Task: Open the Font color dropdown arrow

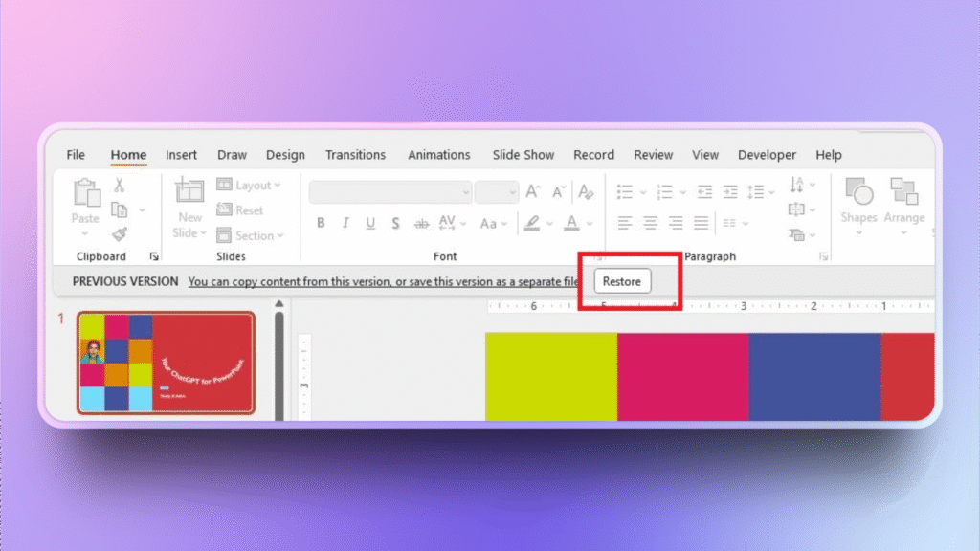Action: coord(588,224)
